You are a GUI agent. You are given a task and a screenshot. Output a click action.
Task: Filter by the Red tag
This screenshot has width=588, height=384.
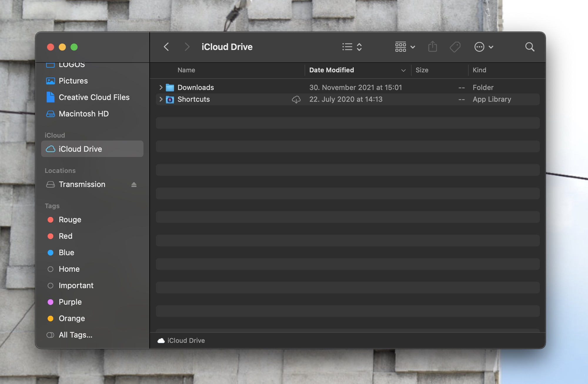[66, 236]
